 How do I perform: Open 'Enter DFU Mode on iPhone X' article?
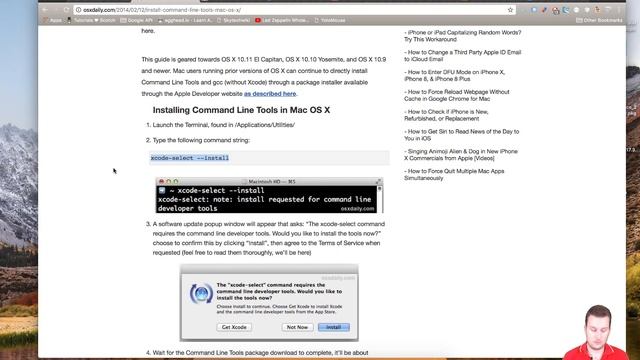tap(455, 76)
